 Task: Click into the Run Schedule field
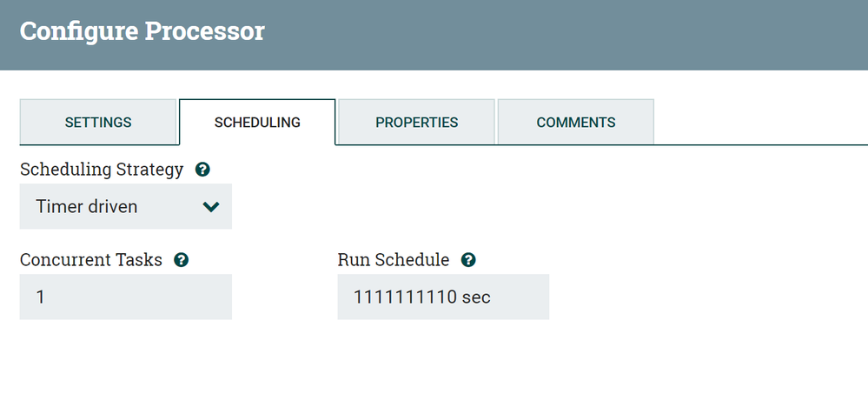443,297
